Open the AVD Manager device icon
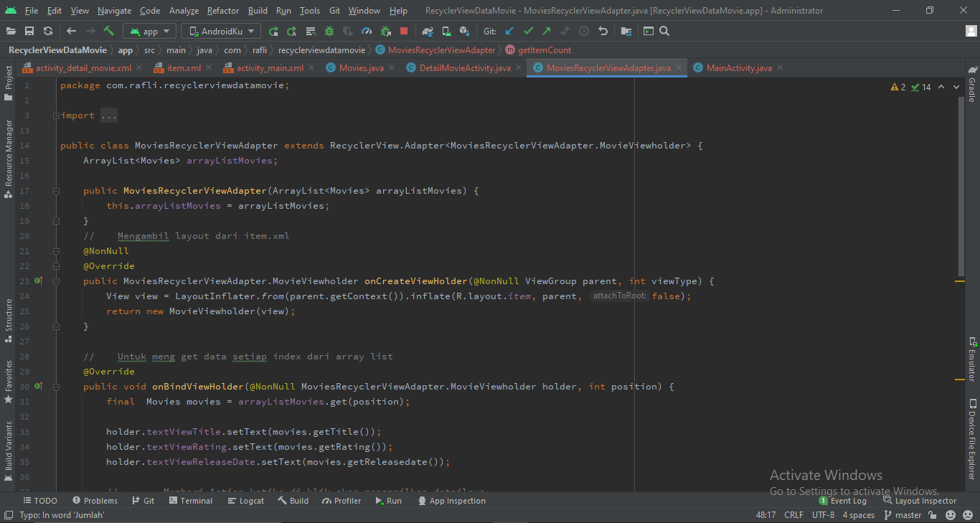980x523 pixels. 446,31
